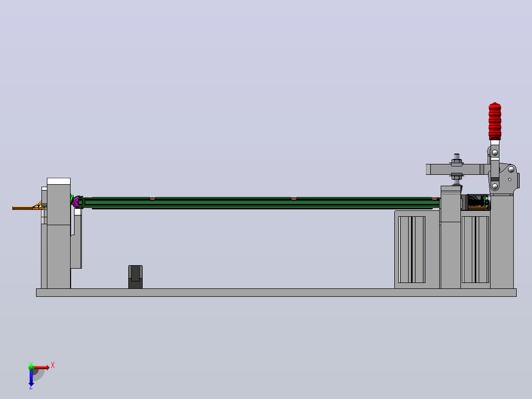Click the small black block on base plate

[x=135, y=277]
